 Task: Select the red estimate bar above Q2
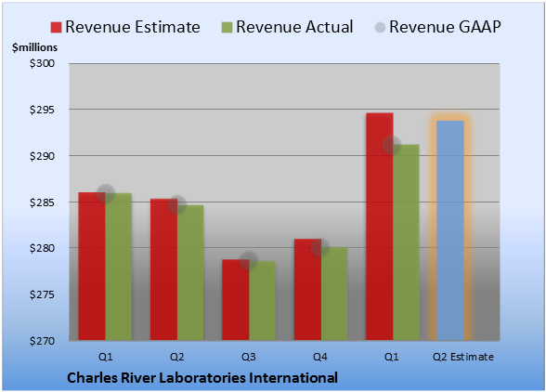point(163,269)
